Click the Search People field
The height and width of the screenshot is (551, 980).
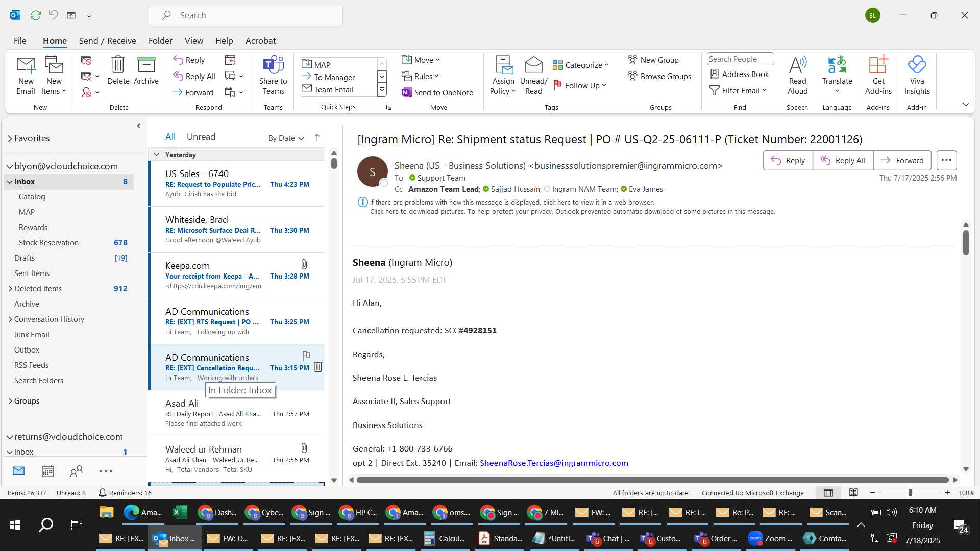click(740, 59)
